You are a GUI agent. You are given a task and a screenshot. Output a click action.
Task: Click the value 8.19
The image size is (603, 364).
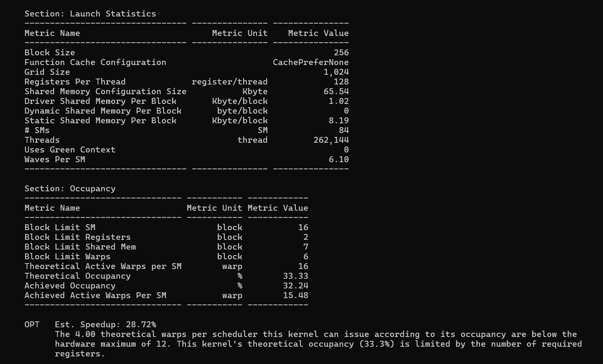(338, 121)
